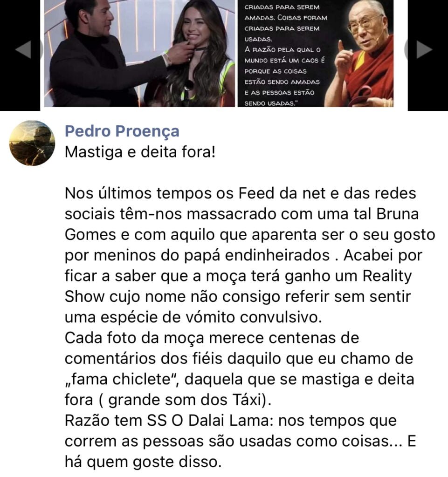The height and width of the screenshot is (477, 448).
Task: Click the words 'Reality Show' in post
Action: tap(238, 286)
